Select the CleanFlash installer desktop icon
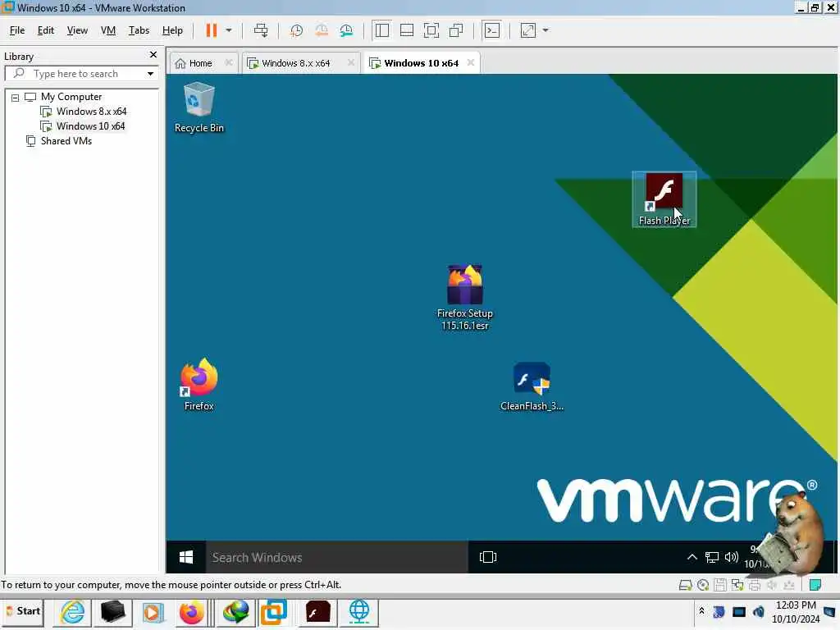Screen dimensions: 840x630 (x=532, y=387)
